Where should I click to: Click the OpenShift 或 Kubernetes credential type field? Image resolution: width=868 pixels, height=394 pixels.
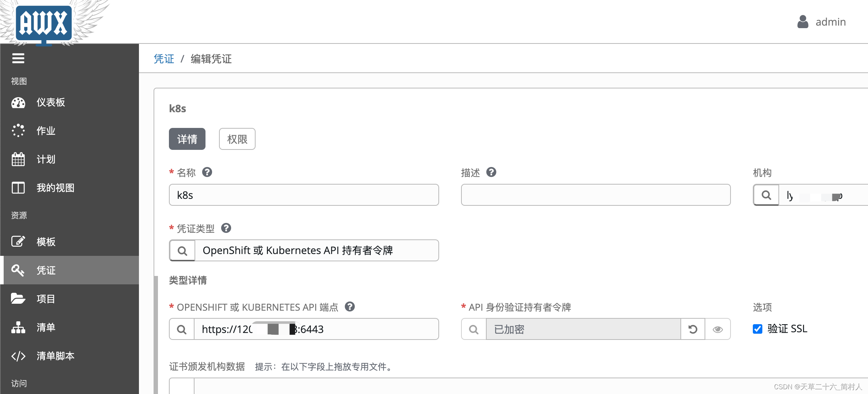tap(317, 250)
